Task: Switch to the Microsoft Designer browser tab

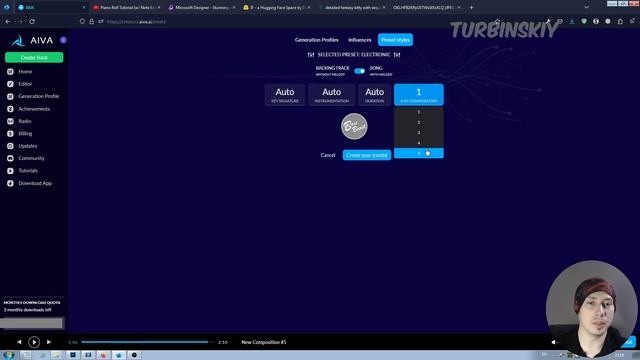Action: pyautogui.click(x=202, y=7)
